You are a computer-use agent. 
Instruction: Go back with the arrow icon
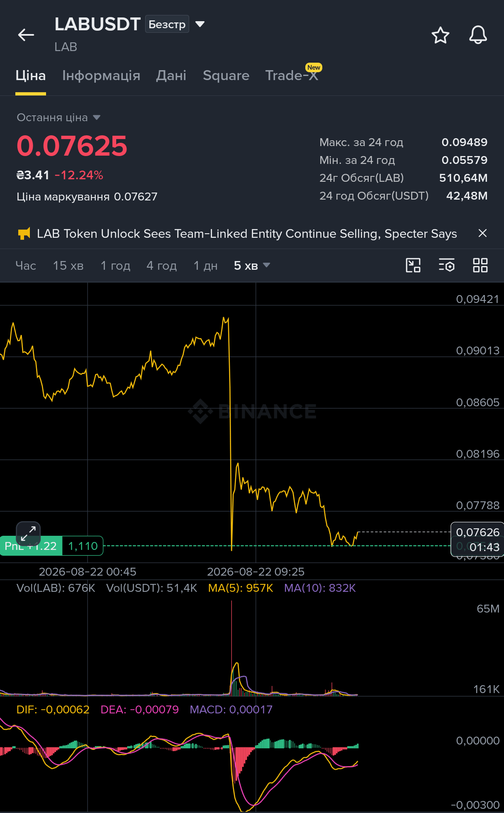[26, 35]
